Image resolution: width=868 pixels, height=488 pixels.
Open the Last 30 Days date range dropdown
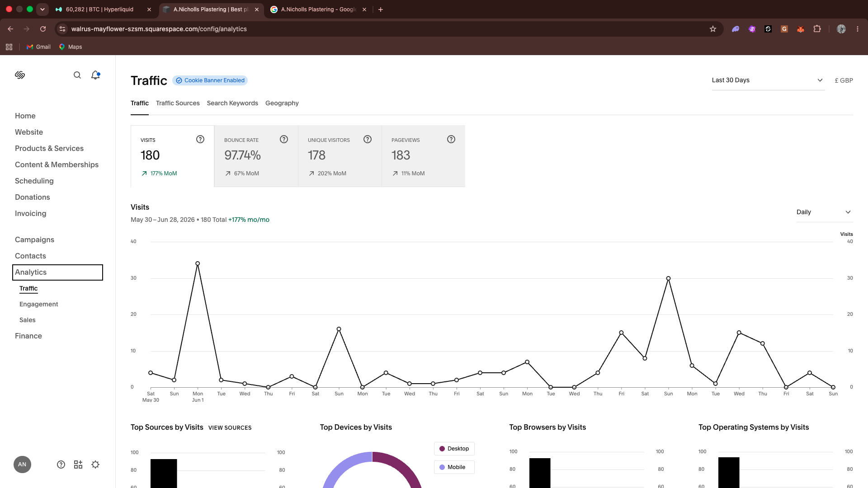(768, 80)
